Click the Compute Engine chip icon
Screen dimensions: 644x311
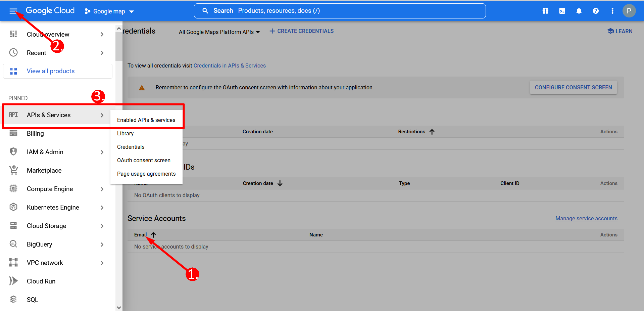point(13,189)
